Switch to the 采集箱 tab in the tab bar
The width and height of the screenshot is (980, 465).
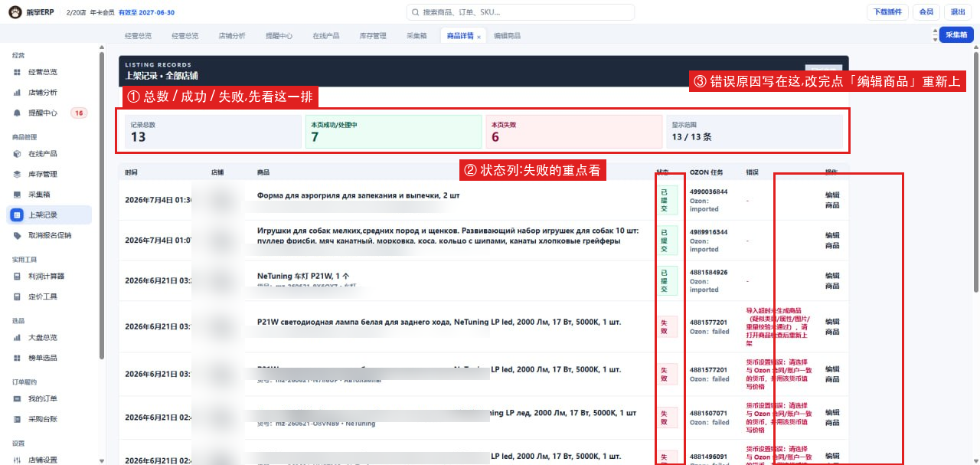(416, 36)
